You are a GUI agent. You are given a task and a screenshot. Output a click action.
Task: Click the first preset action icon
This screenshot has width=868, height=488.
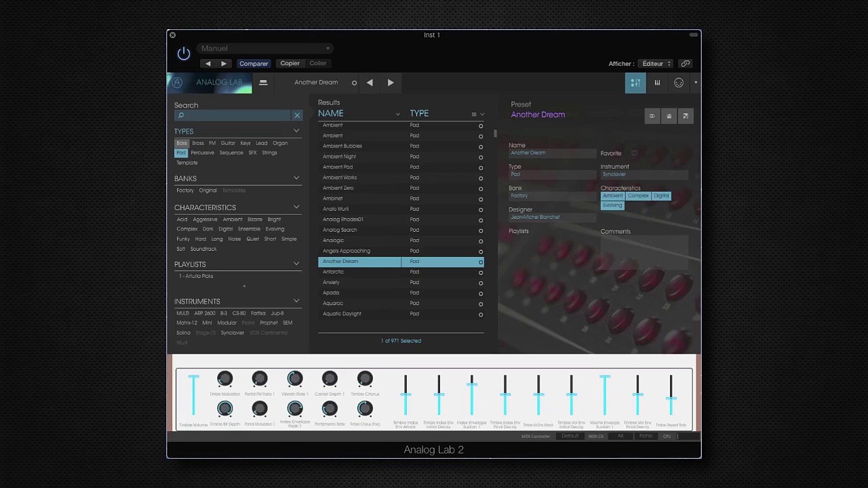click(652, 116)
